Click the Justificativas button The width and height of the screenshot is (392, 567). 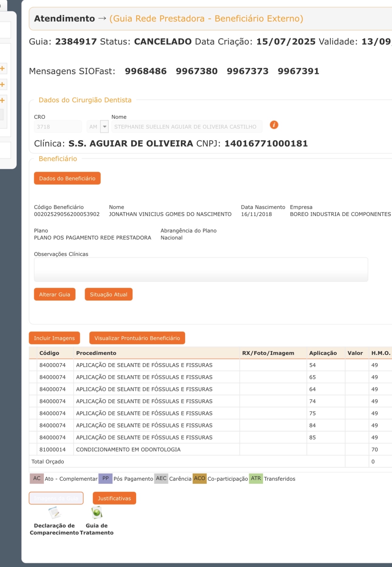114,498
